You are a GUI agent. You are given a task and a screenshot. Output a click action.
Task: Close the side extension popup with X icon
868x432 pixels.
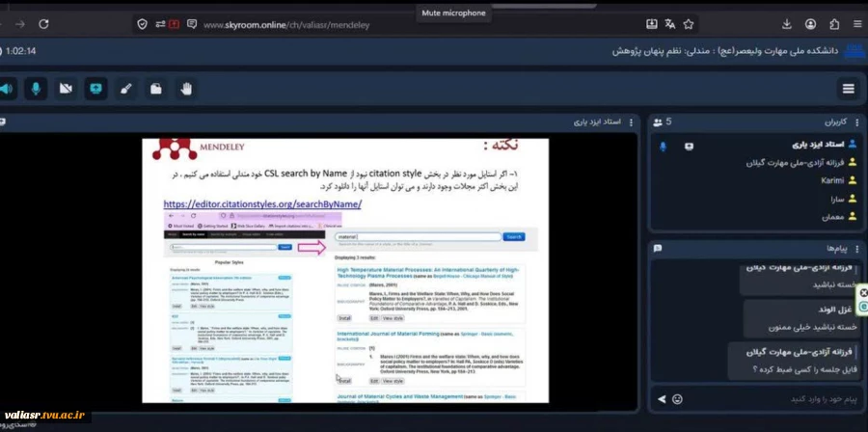(x=863, y=292)
